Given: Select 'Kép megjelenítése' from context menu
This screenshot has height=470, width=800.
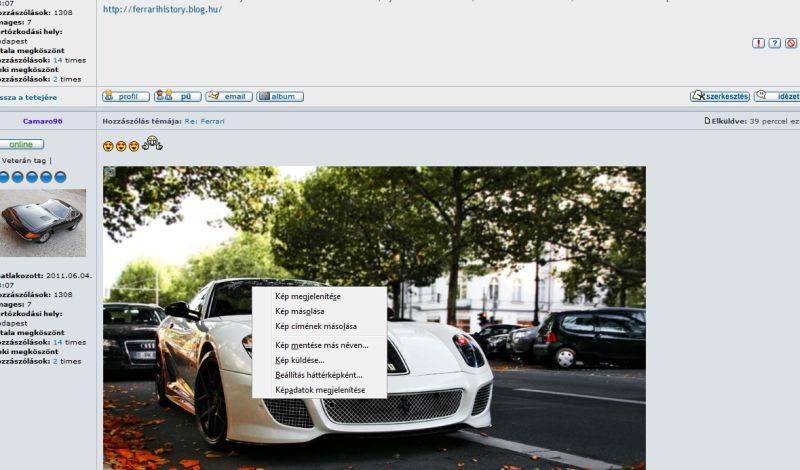Looking at the screenshot, I should tap(308, 297).
